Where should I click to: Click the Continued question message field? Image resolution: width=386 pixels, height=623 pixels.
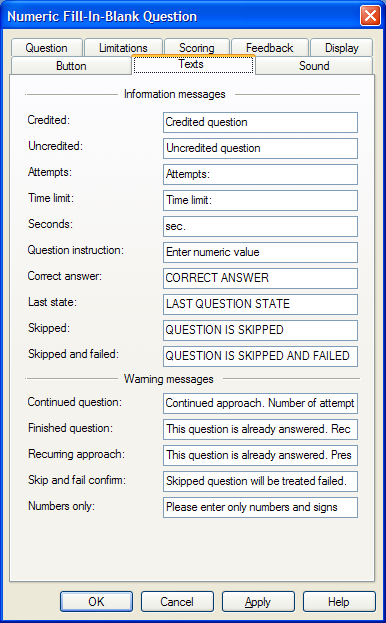click(260, 403)
